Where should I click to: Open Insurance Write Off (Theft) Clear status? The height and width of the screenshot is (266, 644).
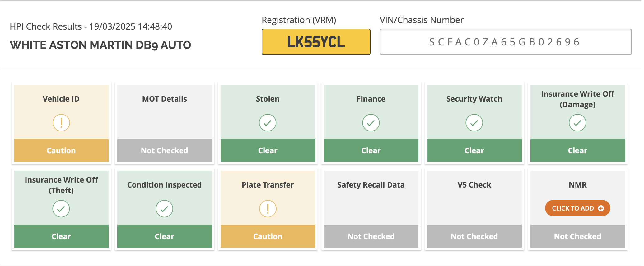coord(61,236)
